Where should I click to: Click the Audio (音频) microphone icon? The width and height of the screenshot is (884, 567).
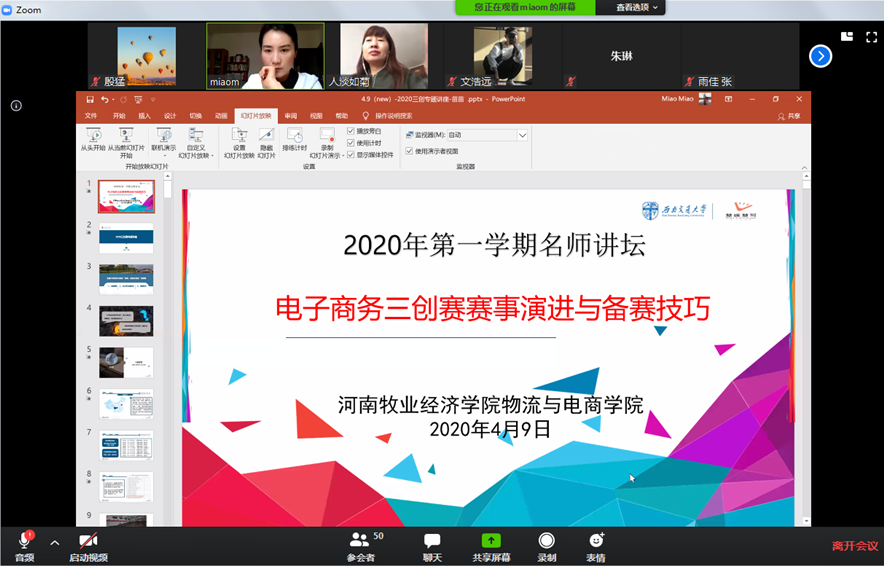24,540
